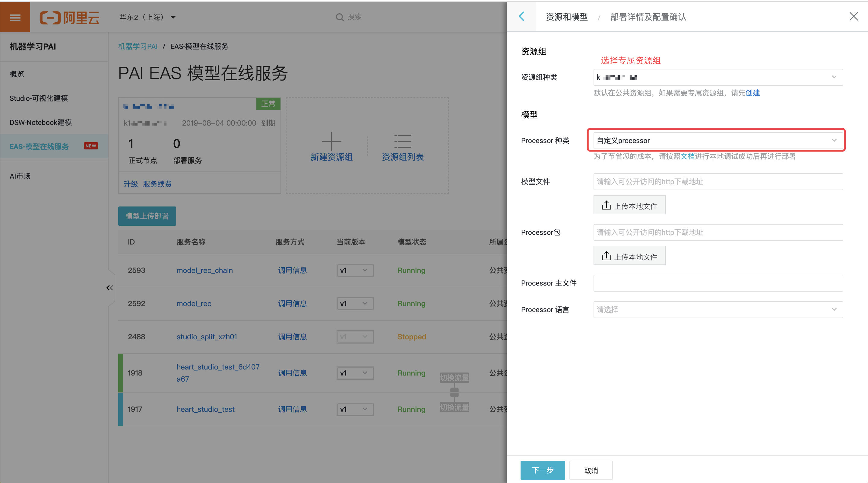Click the 模型文件 URL input field
This screenshot has width=868, height=483.
[x=718, y=182]
